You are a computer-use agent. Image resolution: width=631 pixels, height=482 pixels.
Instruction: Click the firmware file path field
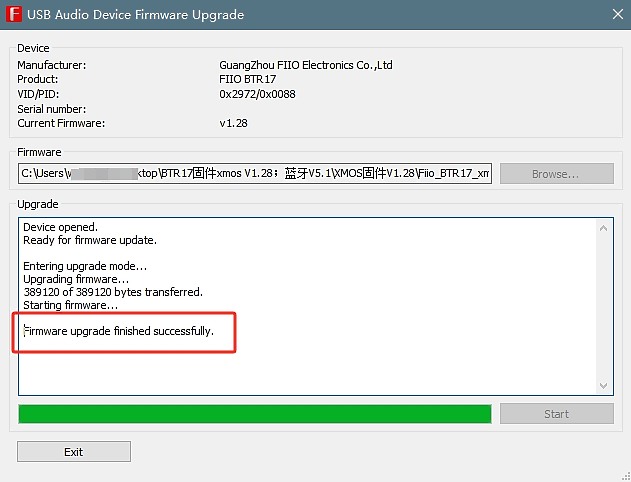click(255, 173)
